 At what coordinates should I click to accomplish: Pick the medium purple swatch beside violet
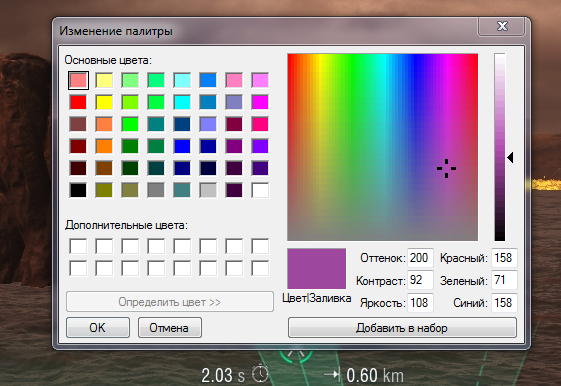[234, 146]
